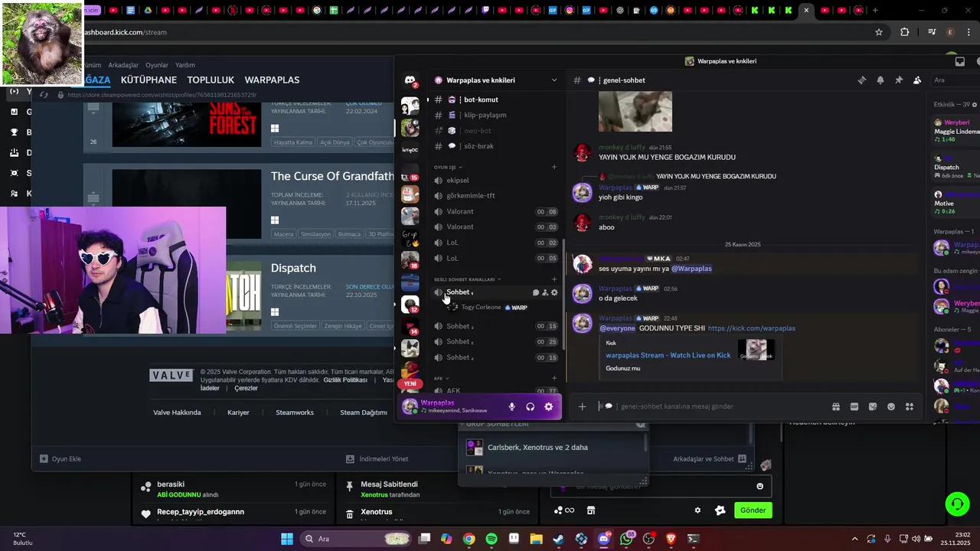The width and height of the screenshot is (980, 551).
Task: Open threads icon in genel-sohbet header
Action: tap(861, 80)
